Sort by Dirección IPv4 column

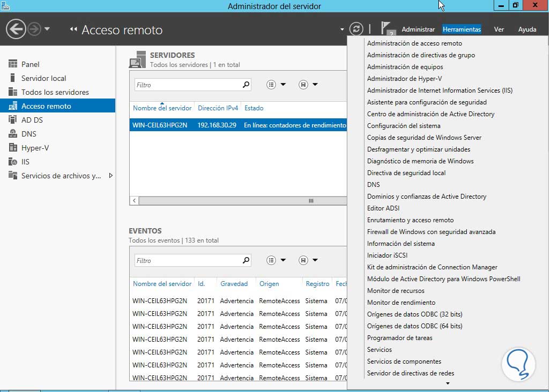pyautogui.click(x=218, y=108)
